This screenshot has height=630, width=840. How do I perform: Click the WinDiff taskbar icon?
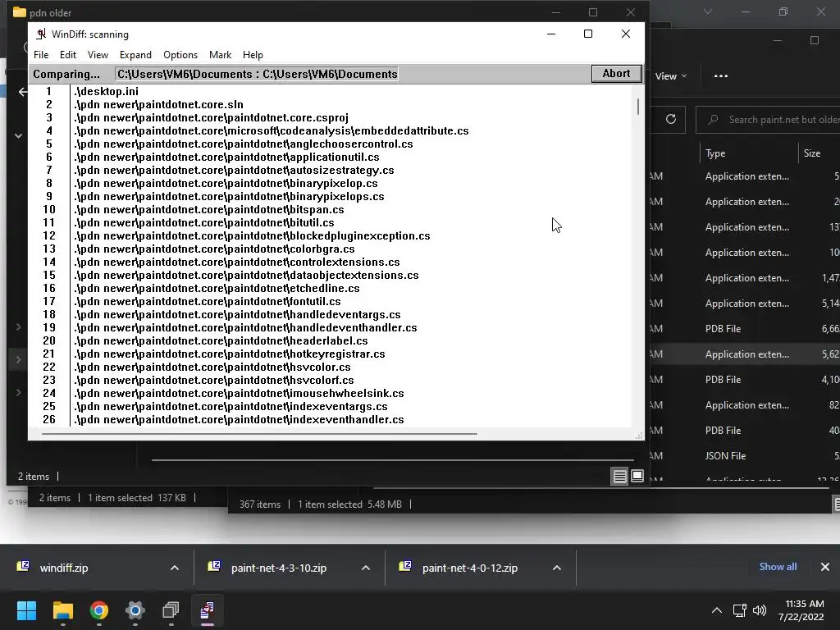tap(208, 610)
